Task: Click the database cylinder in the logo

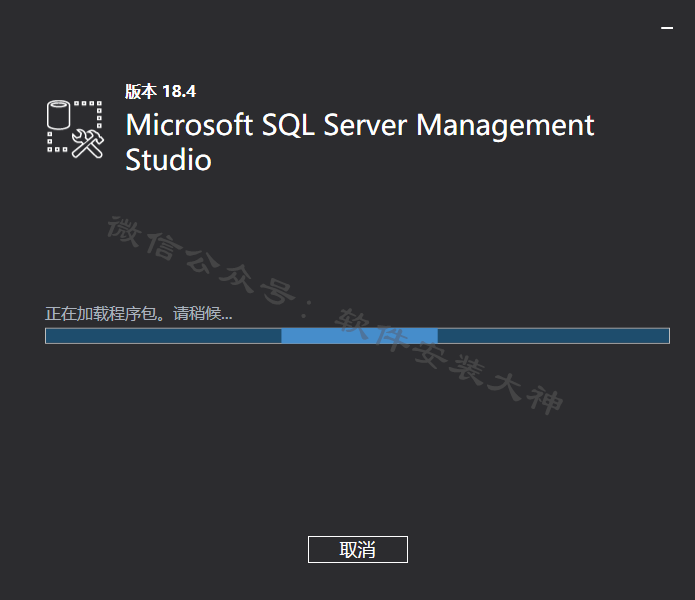Action: click(59, 114)
